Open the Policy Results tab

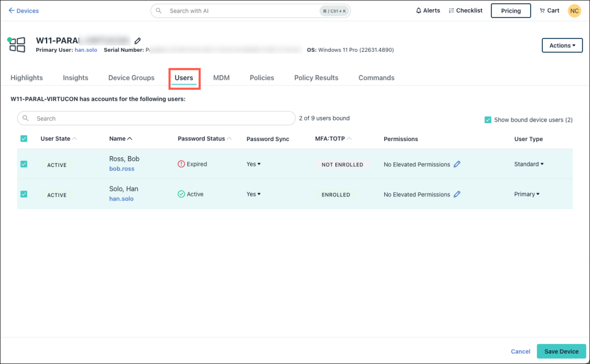click(x=316, y=78)
